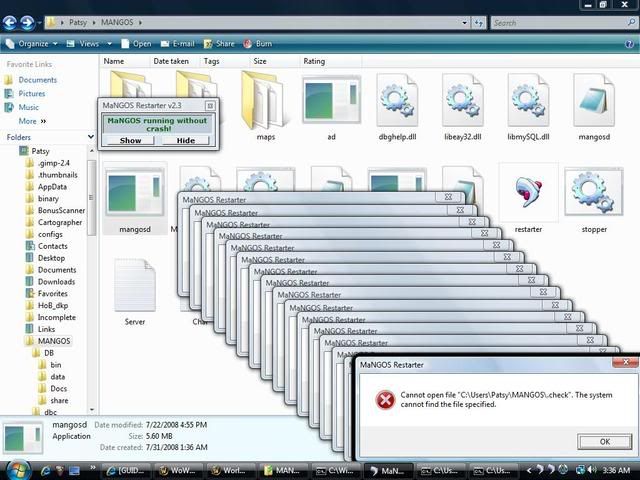
Task: Launch Internet Explorer from quick launch
Action: (45, 471)
